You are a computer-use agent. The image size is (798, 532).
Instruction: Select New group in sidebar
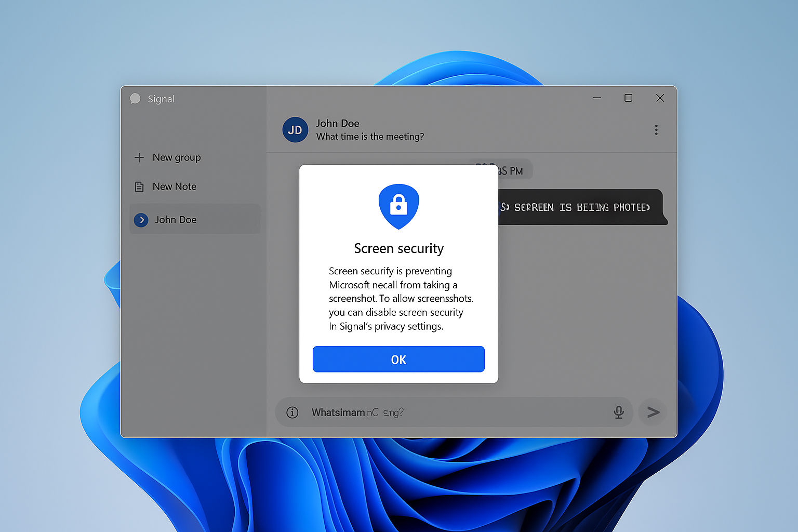177,157
